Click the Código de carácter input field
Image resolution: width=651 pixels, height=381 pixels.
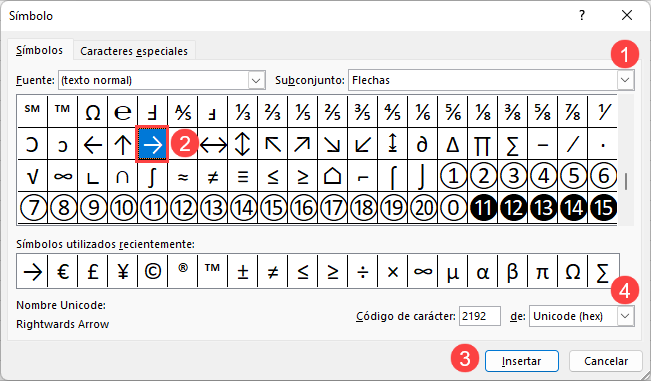tap(480, 316)
